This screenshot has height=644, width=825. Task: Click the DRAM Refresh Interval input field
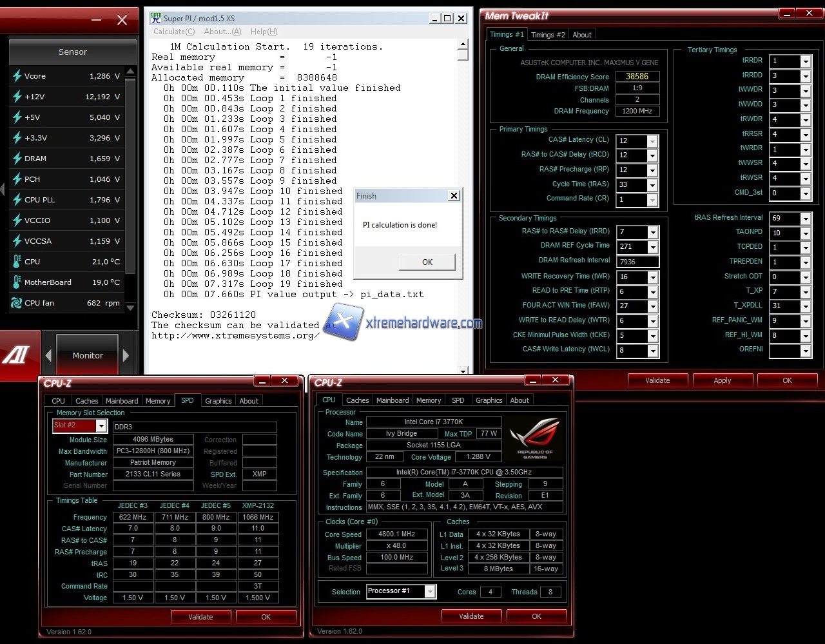tap(637, 262)
